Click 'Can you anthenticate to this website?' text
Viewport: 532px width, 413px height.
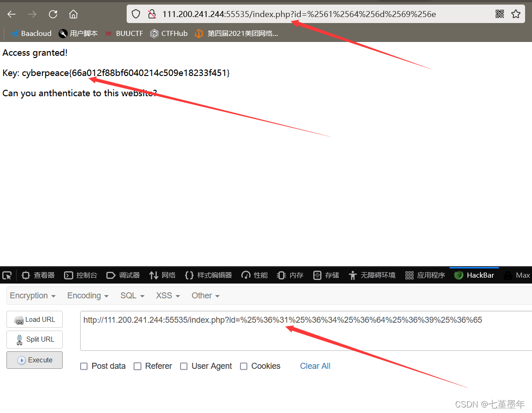tap(79, 93)
